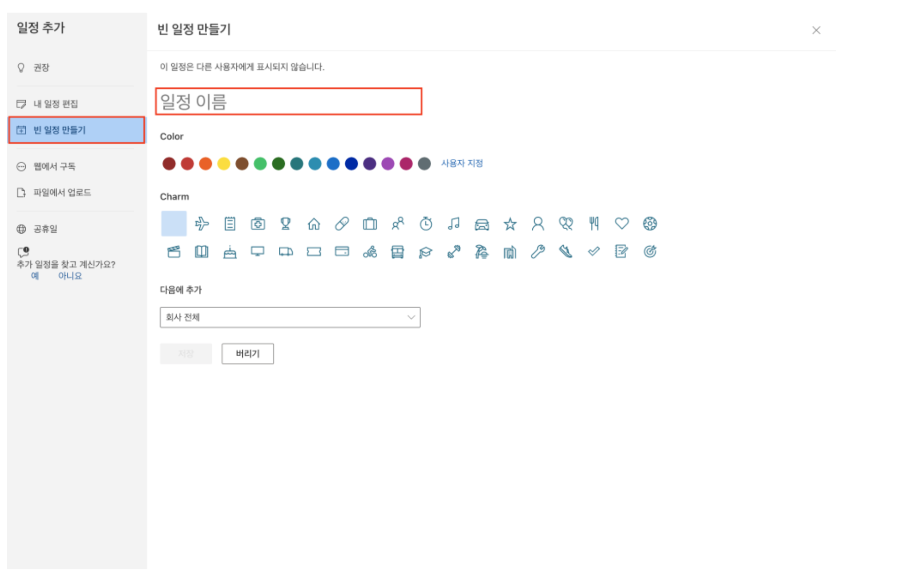This screenshot has height=588, width=900.
Task: Answer 예 to the feedback question
Action: click(x=35, y=276)
